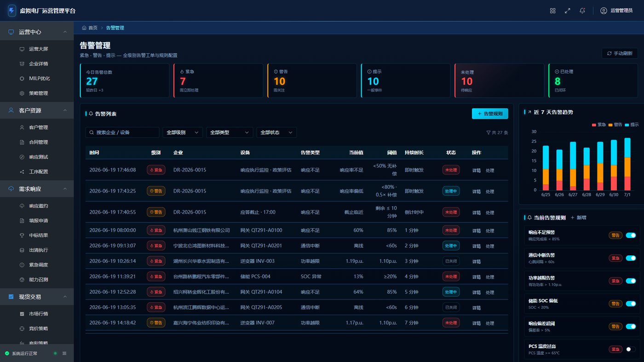The height and width of the screenshot is (362, 644).
Task: Click the 手动刷新 refresh button
Action: 620,53
